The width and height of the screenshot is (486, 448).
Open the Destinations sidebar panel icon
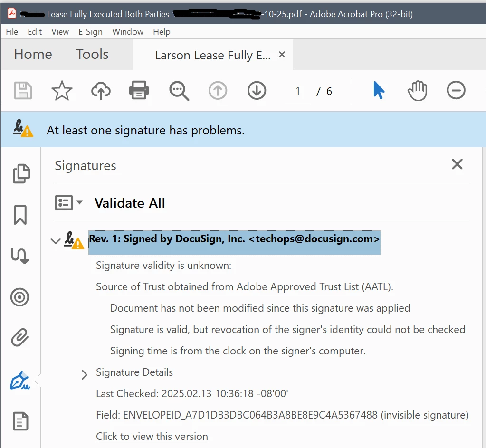coord(20,256)
